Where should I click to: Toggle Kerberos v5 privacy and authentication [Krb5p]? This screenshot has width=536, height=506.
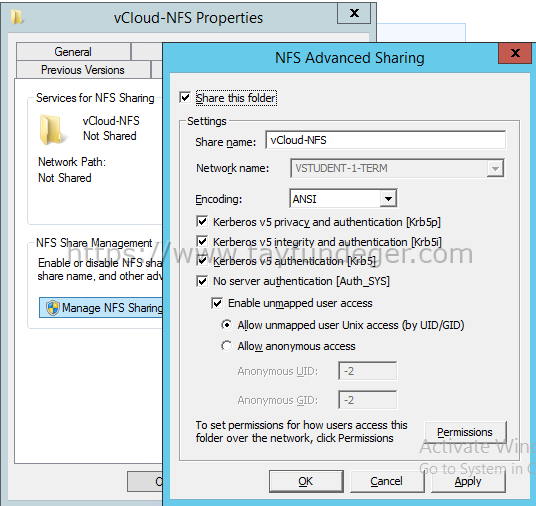pos(202,222)
